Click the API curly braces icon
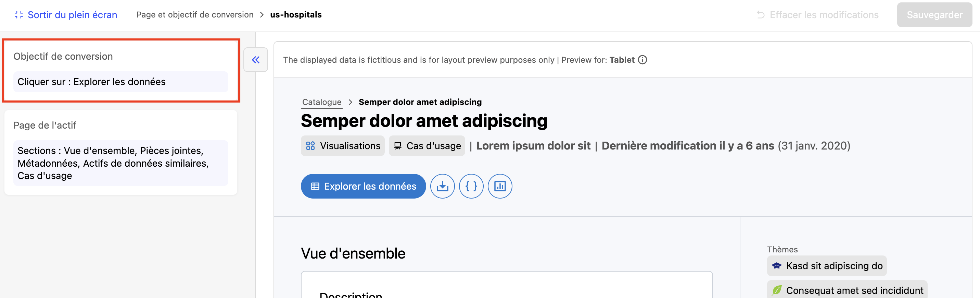The width and height of the screenshot is (980, 298). pos(471,186)
